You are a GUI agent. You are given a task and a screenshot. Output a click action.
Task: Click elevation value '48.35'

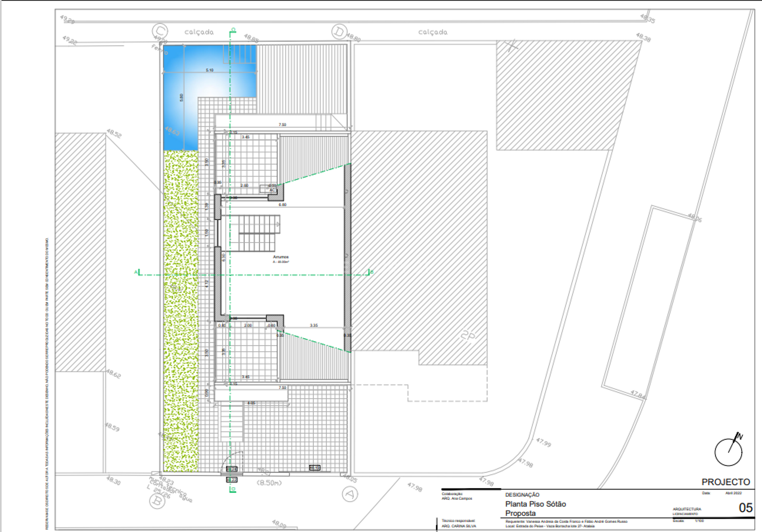(647, 18)
